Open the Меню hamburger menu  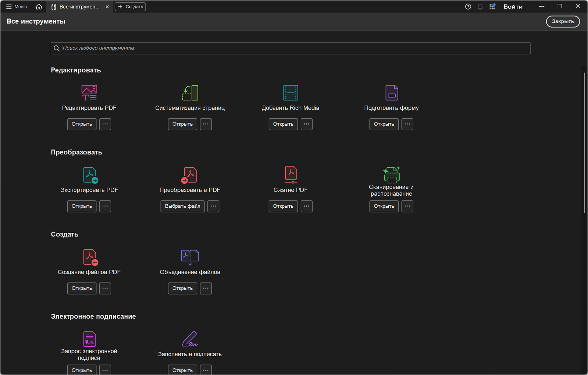tap(17, 7)
